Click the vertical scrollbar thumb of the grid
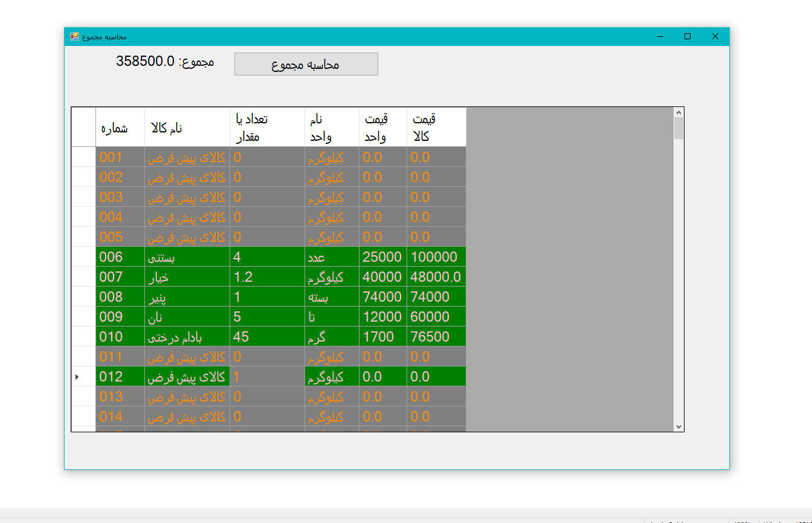The height and width of the screenshot is (523, 812). pyautogui.click(x=678, y=128)
